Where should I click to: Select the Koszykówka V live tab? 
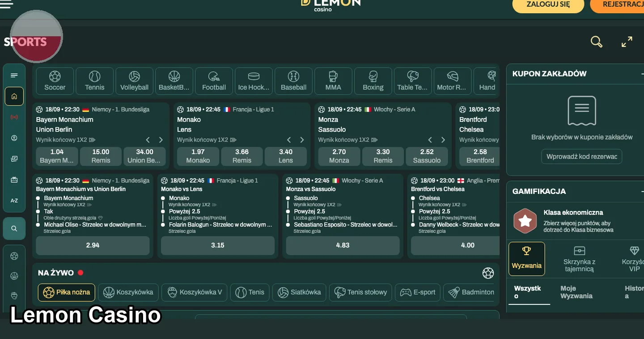pyautogui.click(x=195, y=292)
